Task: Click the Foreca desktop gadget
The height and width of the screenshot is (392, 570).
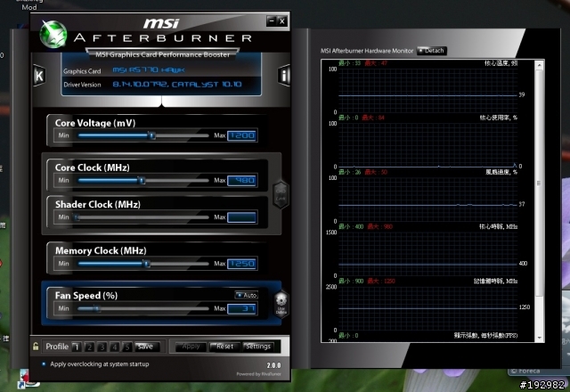Action: pyautogui.click(x=538, y=372)
